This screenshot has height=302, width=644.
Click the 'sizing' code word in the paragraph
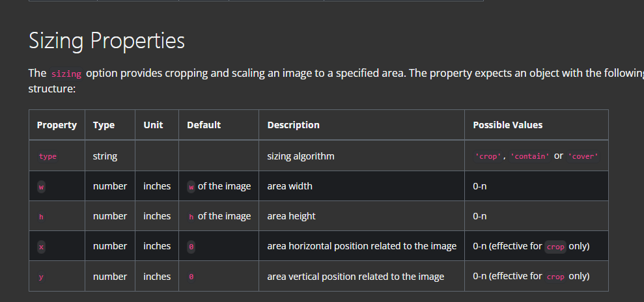click(x=66, y=74)
